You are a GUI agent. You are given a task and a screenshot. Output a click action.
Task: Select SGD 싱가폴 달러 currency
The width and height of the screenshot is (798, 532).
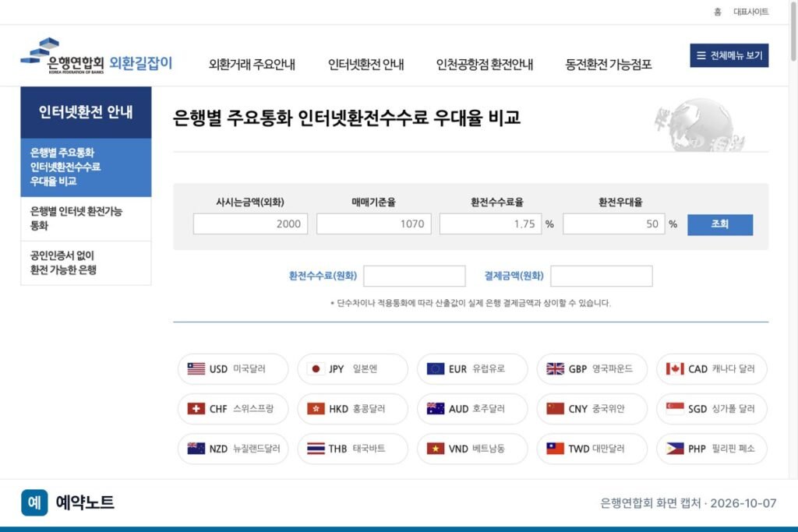click(x=711, y=408)
